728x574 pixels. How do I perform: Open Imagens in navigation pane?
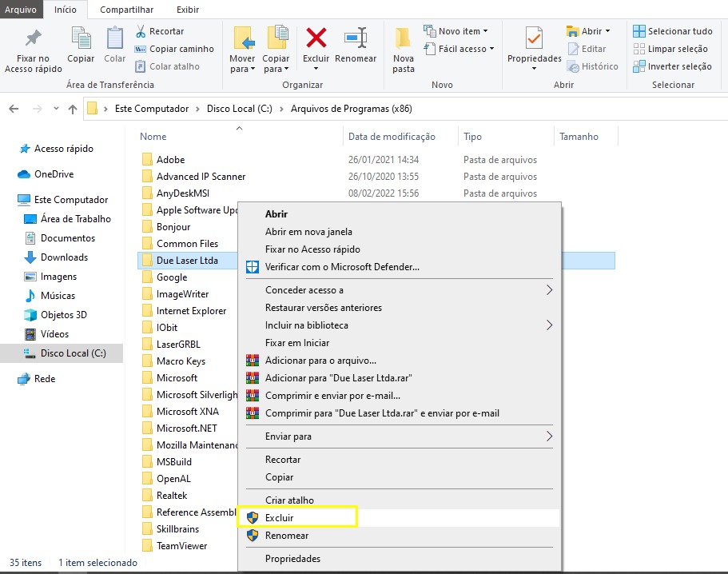tap(50, 277)
